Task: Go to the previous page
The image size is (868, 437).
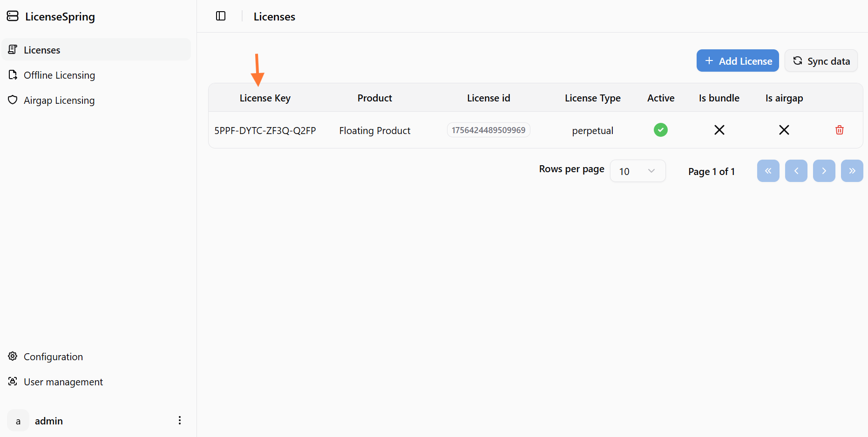Action: 796,171
